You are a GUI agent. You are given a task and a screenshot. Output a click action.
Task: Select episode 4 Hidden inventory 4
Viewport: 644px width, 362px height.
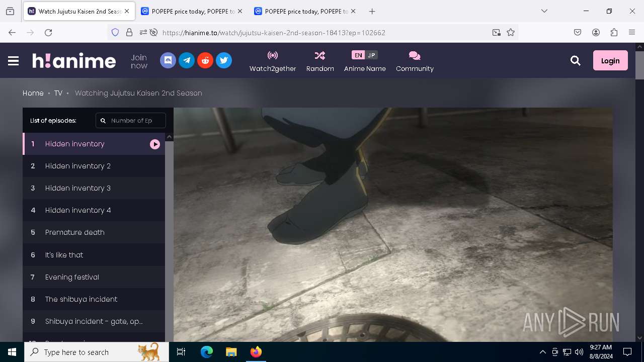point(94,210)
